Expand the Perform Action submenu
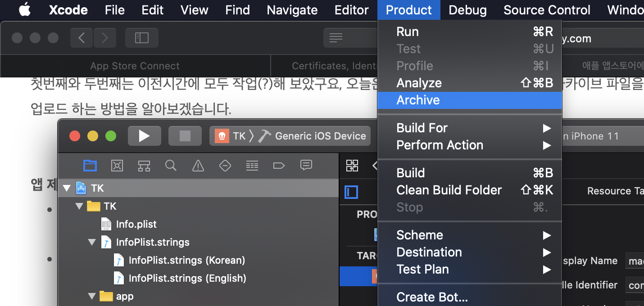This screenshot has width=644, height=306. (470, 145)
